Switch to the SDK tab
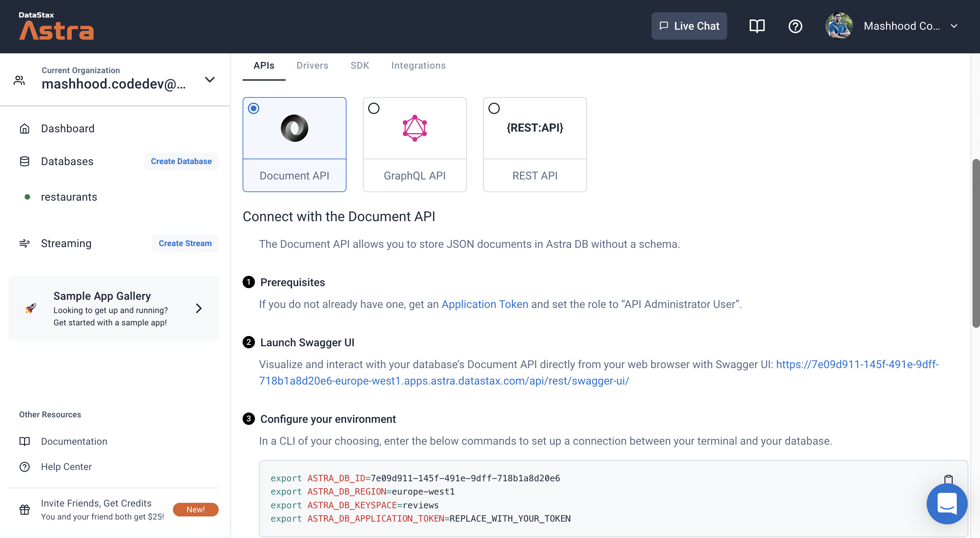Screen dimensions: 980x538 click(x=360, y=65)
